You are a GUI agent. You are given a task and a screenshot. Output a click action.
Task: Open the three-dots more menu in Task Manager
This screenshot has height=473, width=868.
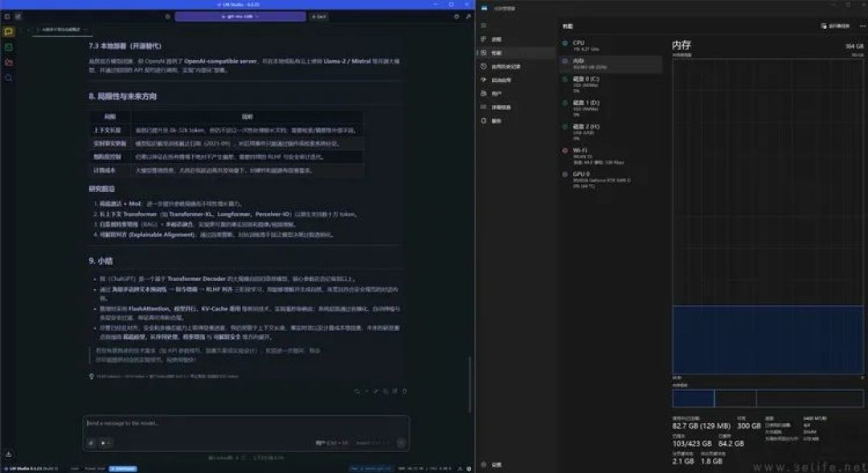pyautogui.click(x=862, y=26)
